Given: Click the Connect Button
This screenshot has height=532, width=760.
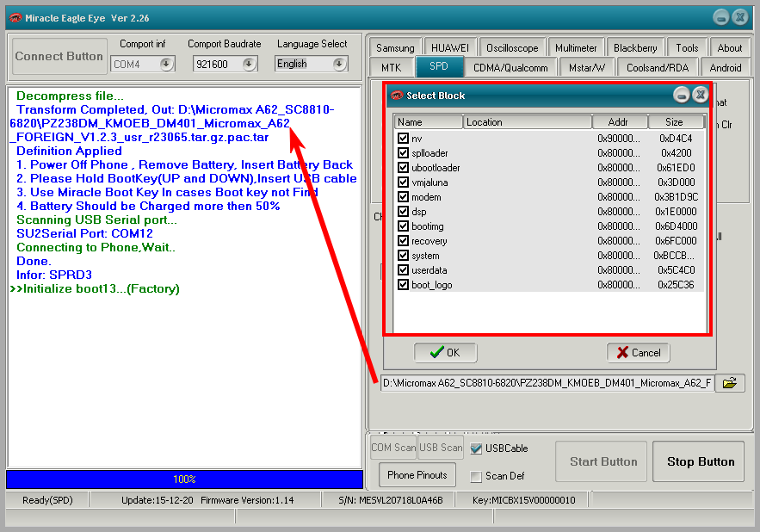Looking at the screenshot, I should pos(59,56).
